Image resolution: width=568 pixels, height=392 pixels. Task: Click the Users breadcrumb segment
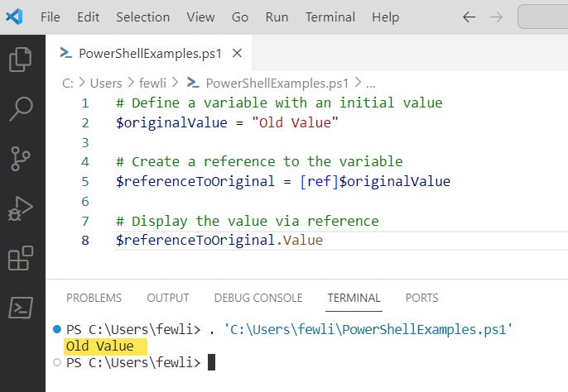pos(106,84)
